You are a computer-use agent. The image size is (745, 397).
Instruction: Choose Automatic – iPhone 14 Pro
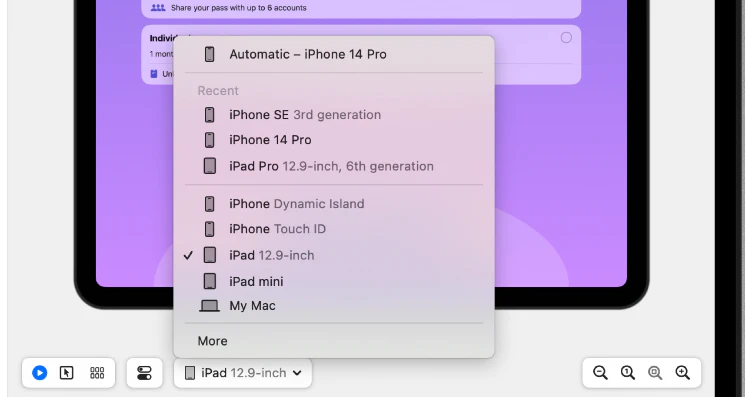pyautogui.click(x=334, y=54)
